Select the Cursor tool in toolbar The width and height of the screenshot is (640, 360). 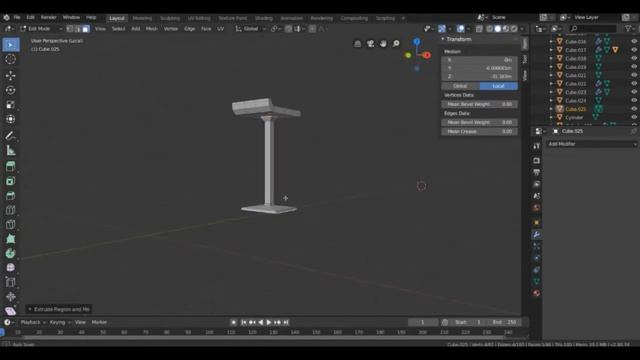[11, 59]
